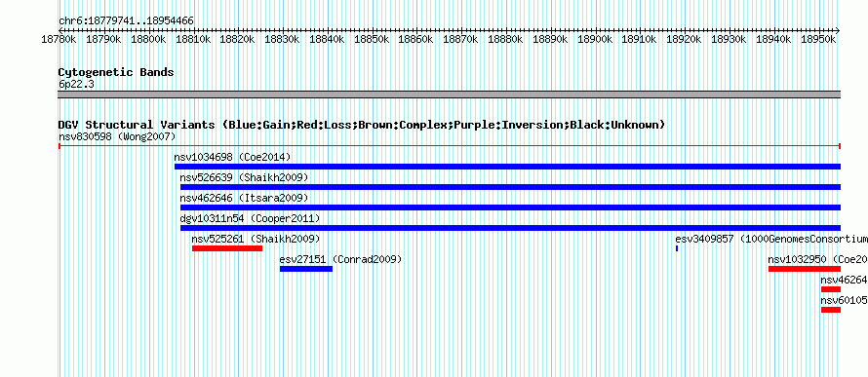
Task: Click the nsv830598 (Wong2007) variant label
Action: (x=117, y=136)
